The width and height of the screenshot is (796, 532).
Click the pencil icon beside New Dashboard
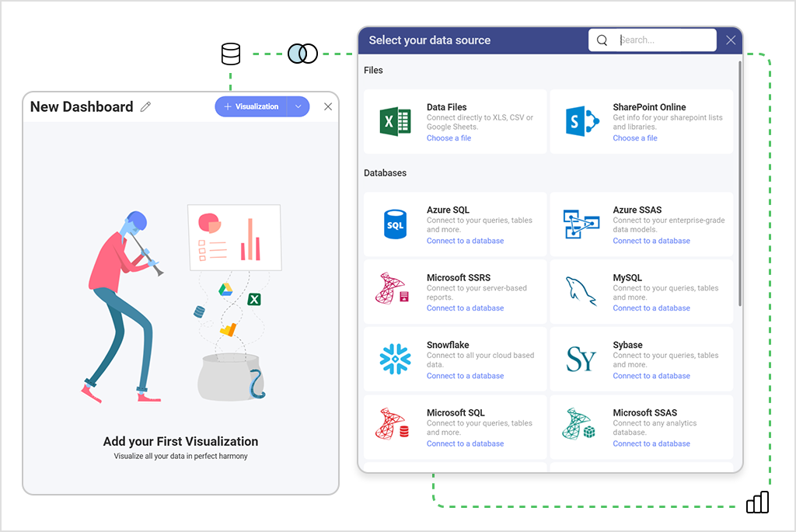click(x=145, y=107)
